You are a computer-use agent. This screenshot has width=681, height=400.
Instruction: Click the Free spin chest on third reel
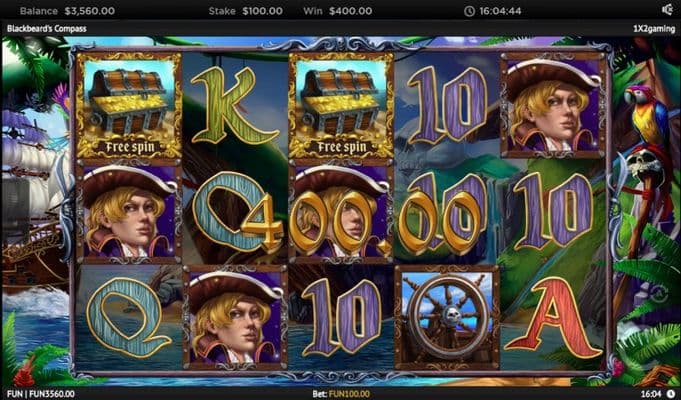(341, 106)
